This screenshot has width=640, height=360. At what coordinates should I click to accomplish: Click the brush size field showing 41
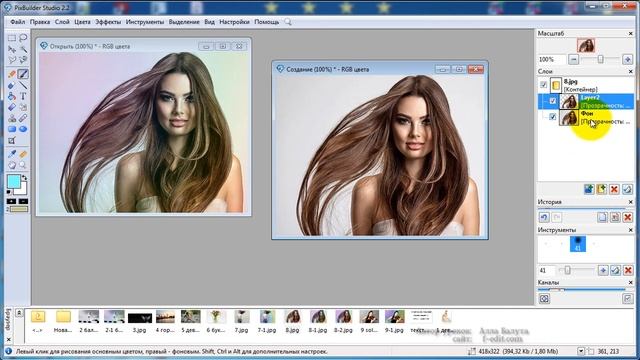tap(547, 270)
